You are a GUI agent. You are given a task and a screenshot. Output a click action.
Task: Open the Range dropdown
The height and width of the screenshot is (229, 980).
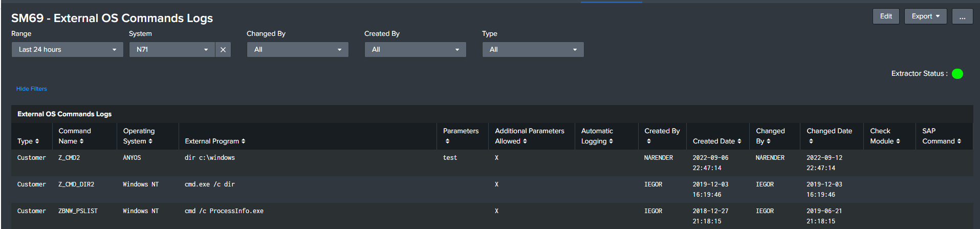pyautogui.click(x=67, y=50)
